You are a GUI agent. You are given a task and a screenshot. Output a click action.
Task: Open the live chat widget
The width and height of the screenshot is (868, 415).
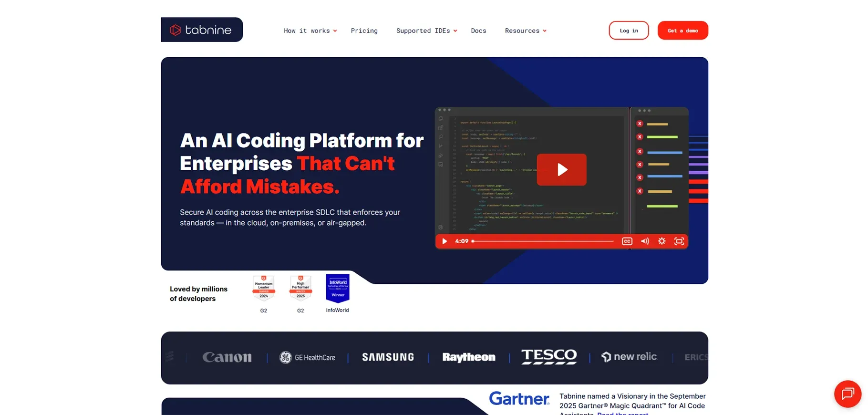847,394
